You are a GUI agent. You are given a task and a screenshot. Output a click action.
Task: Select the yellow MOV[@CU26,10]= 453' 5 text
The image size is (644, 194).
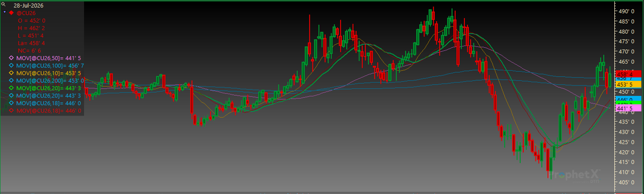pos(49,73)
